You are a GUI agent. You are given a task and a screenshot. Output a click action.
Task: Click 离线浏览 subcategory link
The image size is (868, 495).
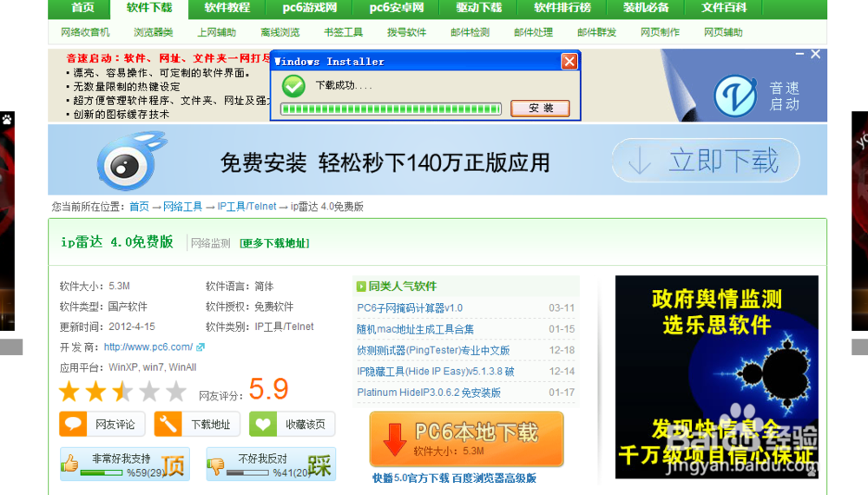[280, 32]
